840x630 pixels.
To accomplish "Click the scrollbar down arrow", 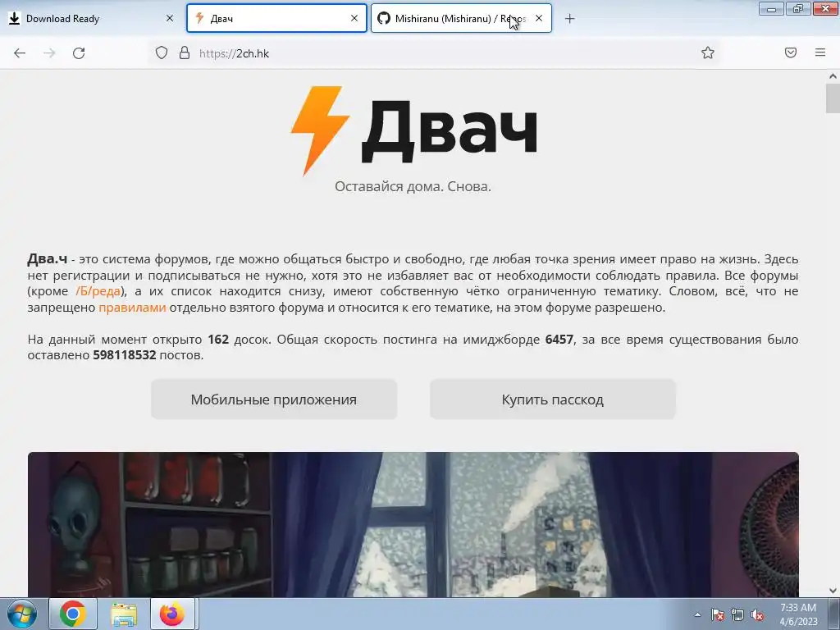I will [x=833, y=591].
